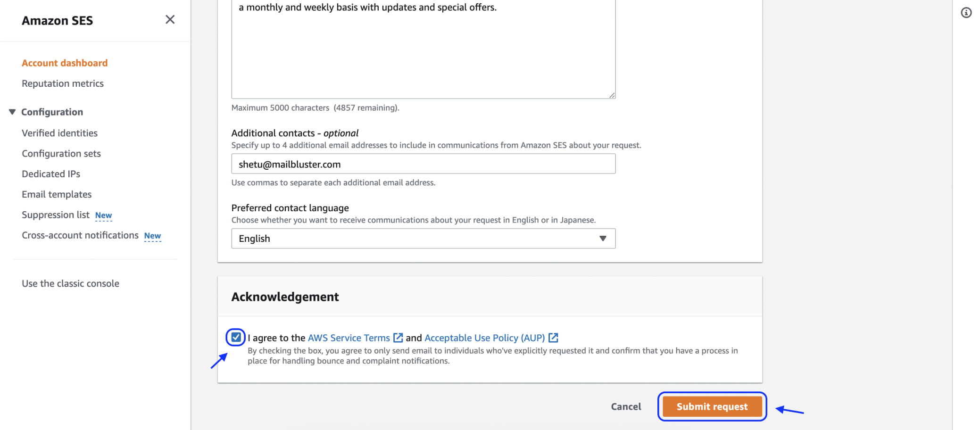Navigate to Configuration sets
Image resolution: width=980 pixels, height=430 pixels.
pos(61,154)
